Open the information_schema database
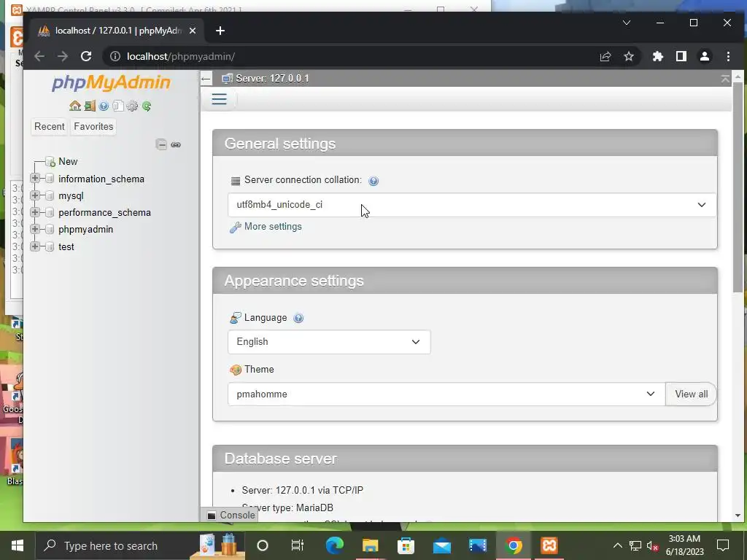Viewport: 747px width, 560px height. pyautogui.click(x=101, y=179)
